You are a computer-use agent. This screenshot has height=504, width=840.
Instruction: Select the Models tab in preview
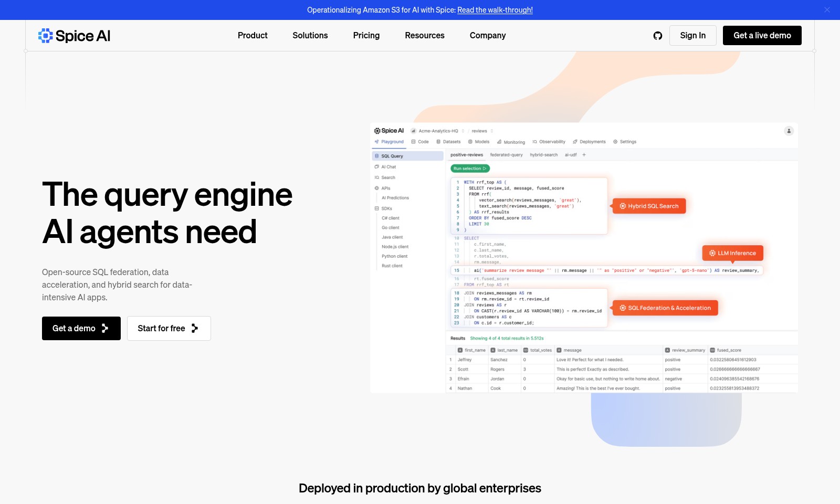pos(479,142)
